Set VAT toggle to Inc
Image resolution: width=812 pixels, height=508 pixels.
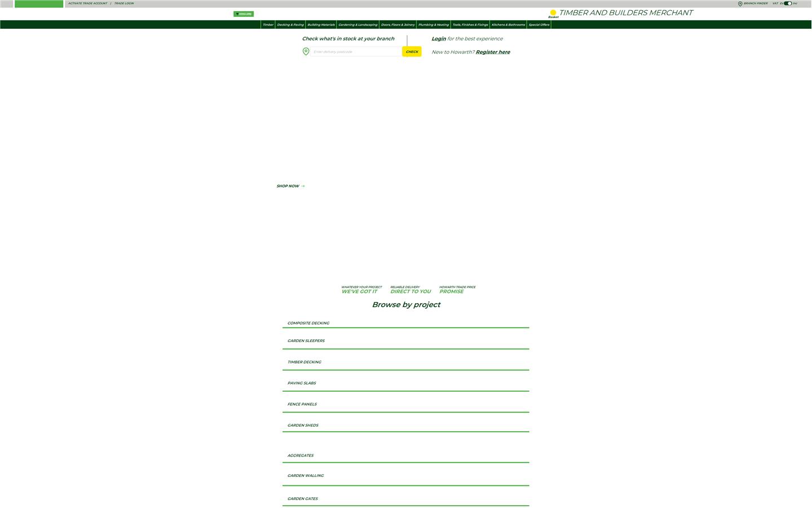(x=795, y=3)
